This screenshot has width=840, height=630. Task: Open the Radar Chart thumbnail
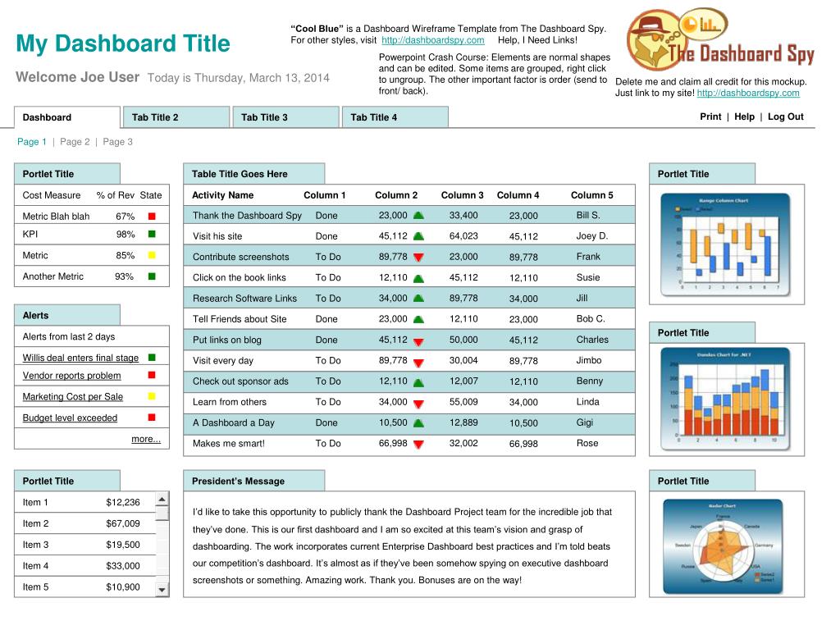click(723, 546)
